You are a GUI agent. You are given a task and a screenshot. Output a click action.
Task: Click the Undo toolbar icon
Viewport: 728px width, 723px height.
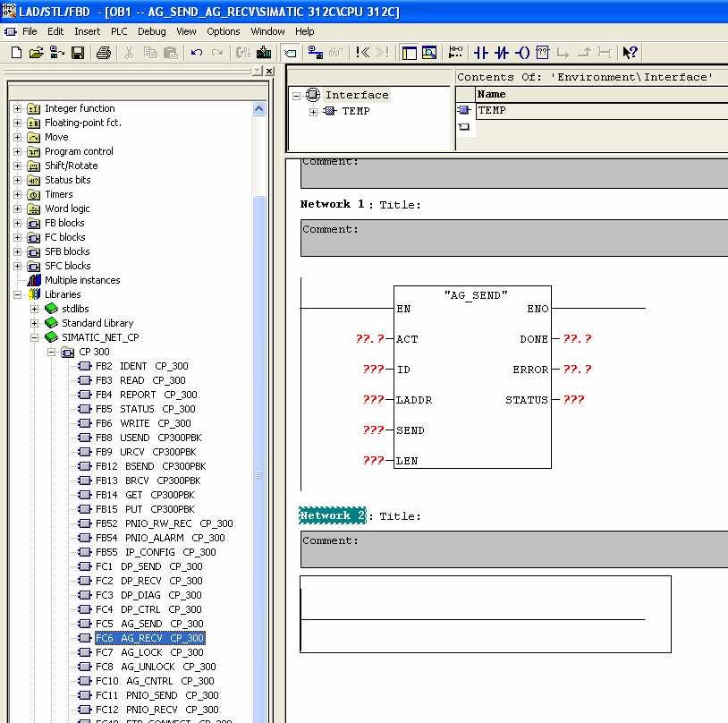pos(197,53)
